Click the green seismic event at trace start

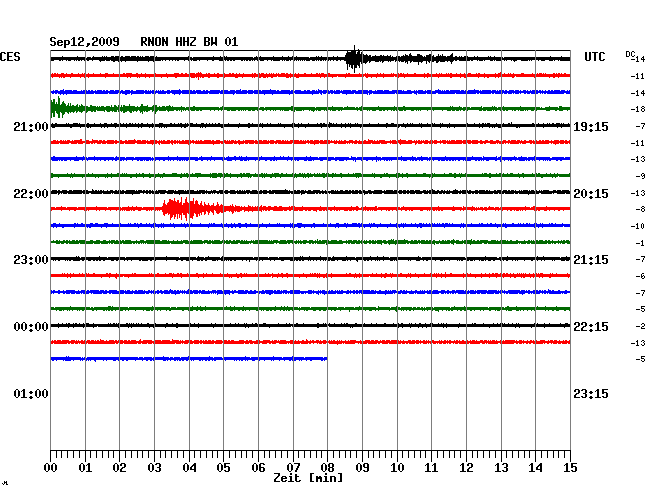[59, 108]
